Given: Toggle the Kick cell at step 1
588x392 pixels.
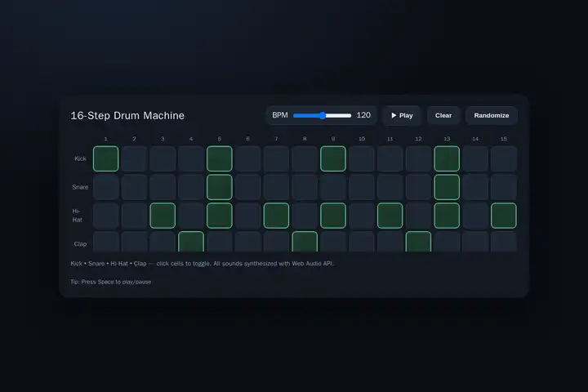Looking at the screenshot, I should click(x=105, y=158).
